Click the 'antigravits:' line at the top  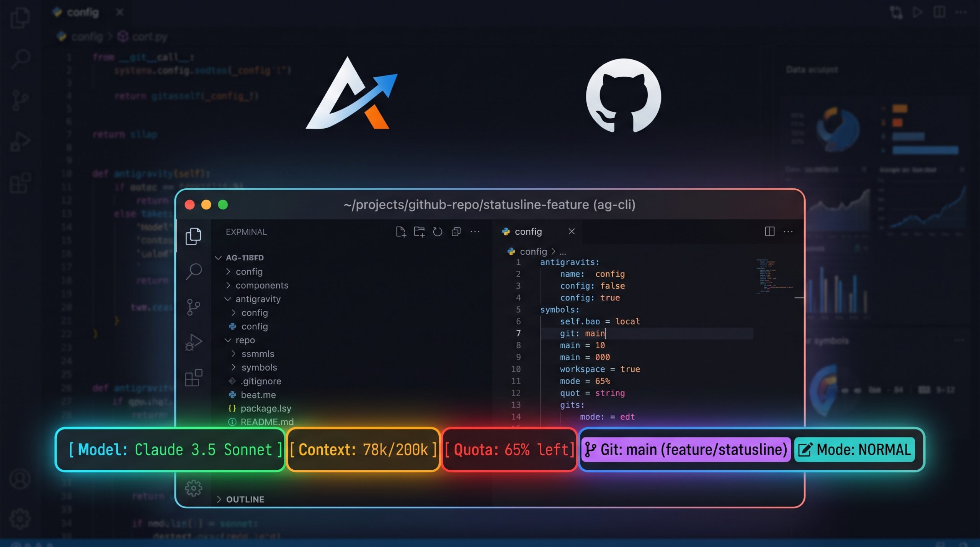(570, 262)
